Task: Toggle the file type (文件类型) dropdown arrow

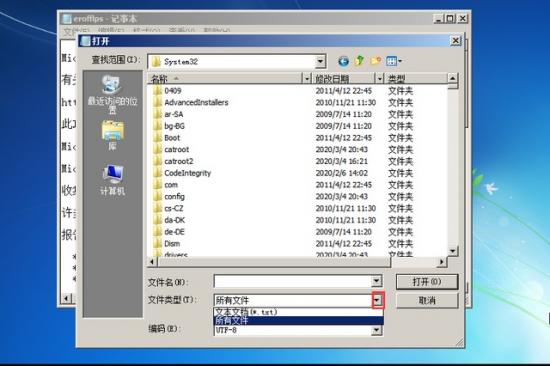Action: click(377, 300)
